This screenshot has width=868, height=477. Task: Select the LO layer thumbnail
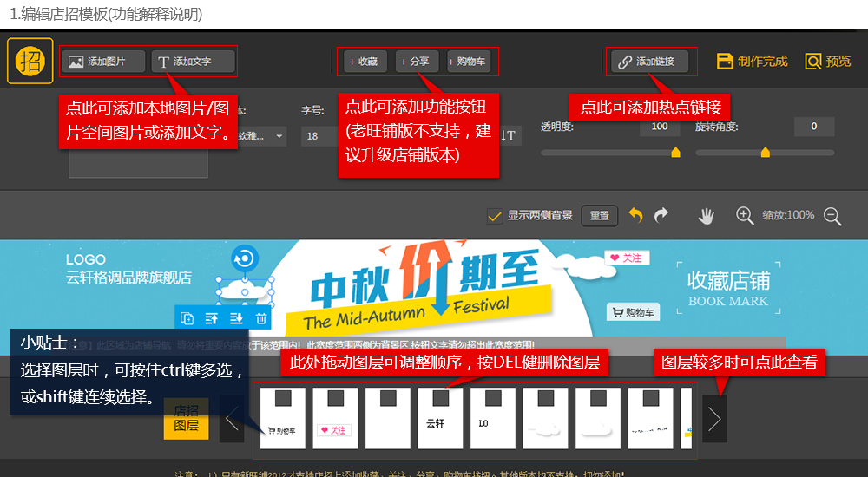[493, 418]
